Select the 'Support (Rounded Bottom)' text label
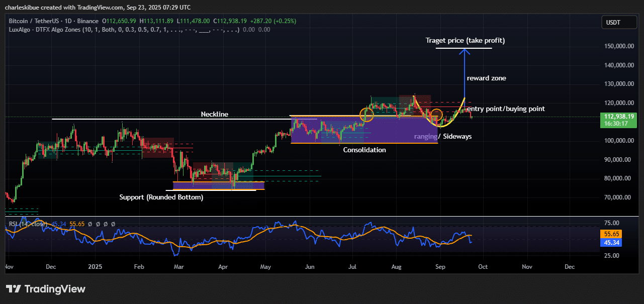Screen dimensions: 644x304 click(161, 197)
